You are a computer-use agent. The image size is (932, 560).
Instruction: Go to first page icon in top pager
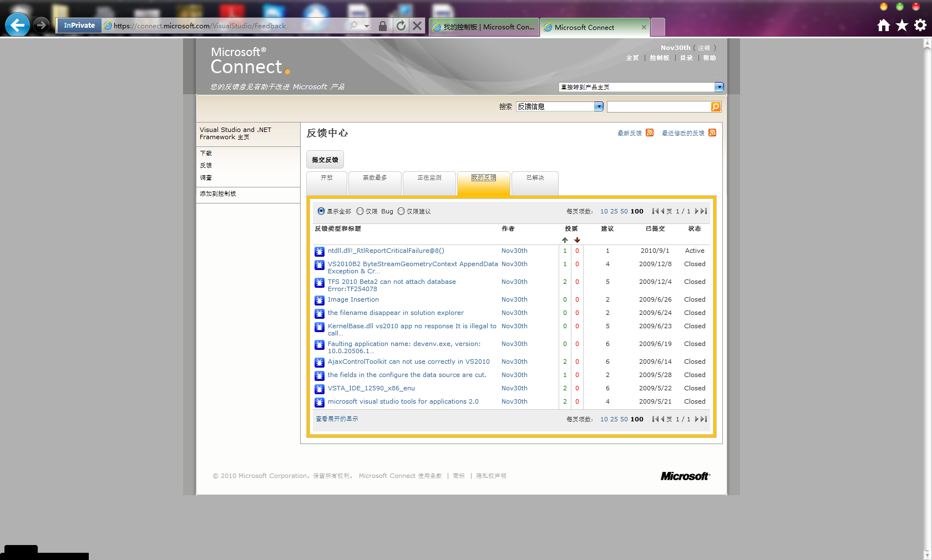655,211
